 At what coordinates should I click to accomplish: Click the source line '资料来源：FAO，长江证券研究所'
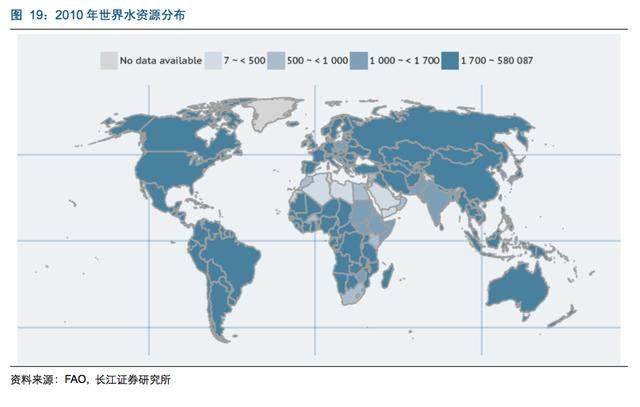point(91,380)
